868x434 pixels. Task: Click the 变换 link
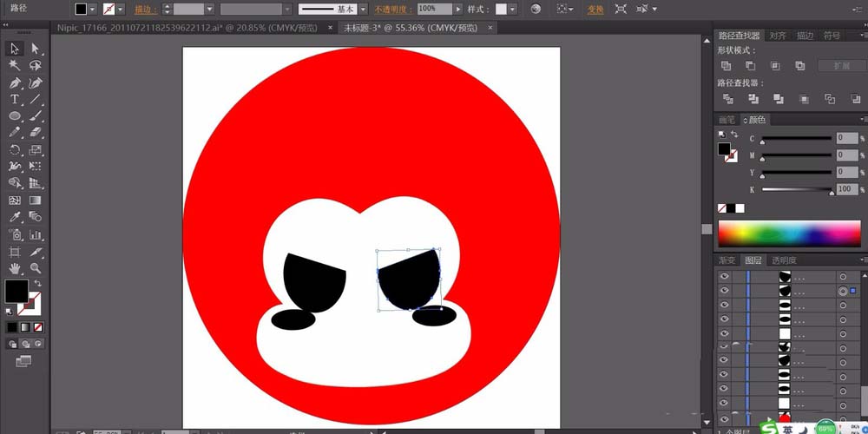pos(595,10)
